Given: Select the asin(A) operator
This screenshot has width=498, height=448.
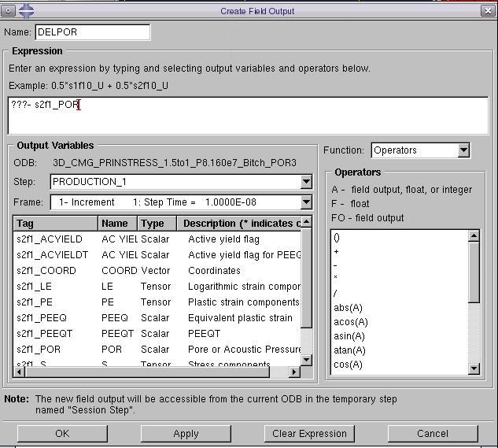Looking at the screenshot, I should (400, 335).
